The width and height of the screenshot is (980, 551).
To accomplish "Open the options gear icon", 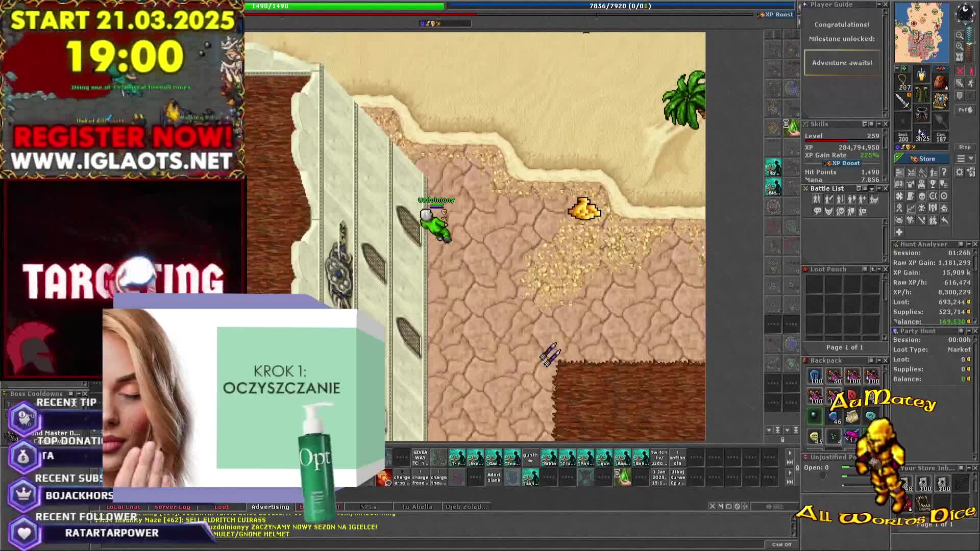I will tap(960, 172).
